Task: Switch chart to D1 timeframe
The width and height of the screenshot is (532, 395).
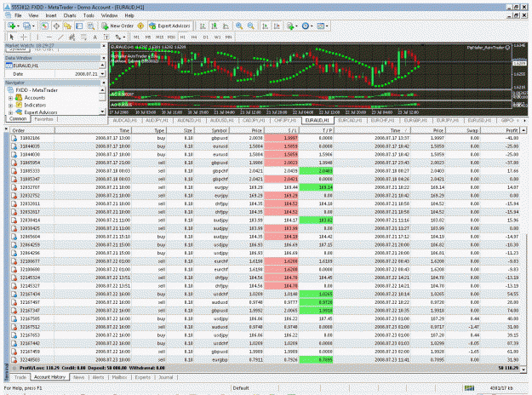Action: pyautogui.click(x=206, y=37)
